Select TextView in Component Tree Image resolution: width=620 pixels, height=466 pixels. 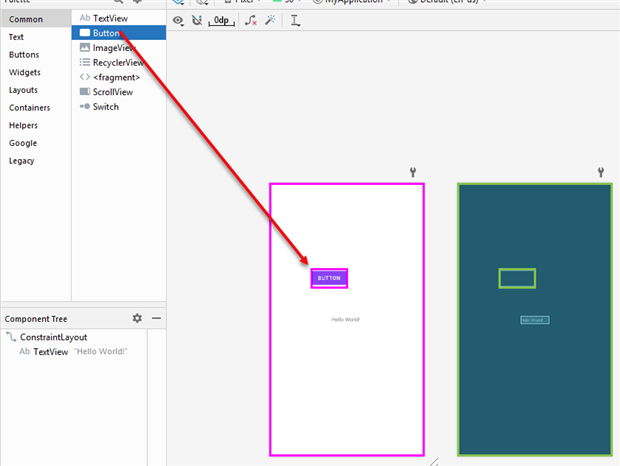pos(50,352)
